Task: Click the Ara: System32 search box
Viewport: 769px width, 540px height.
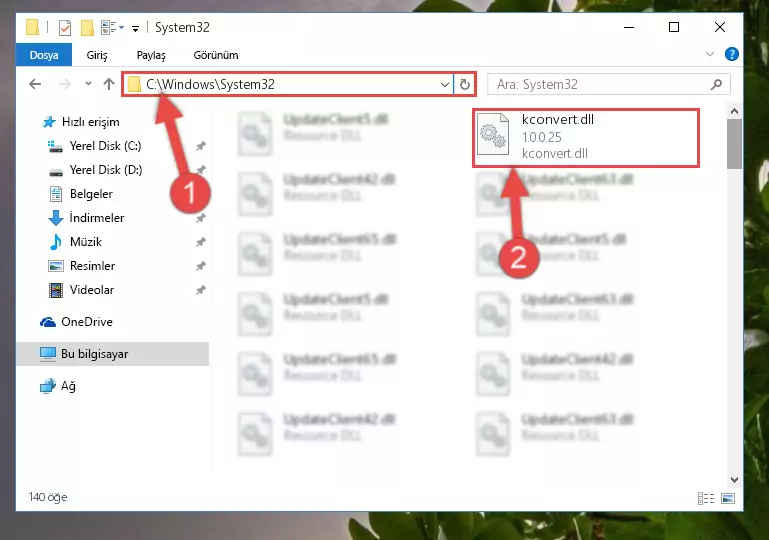Action: 608,84
